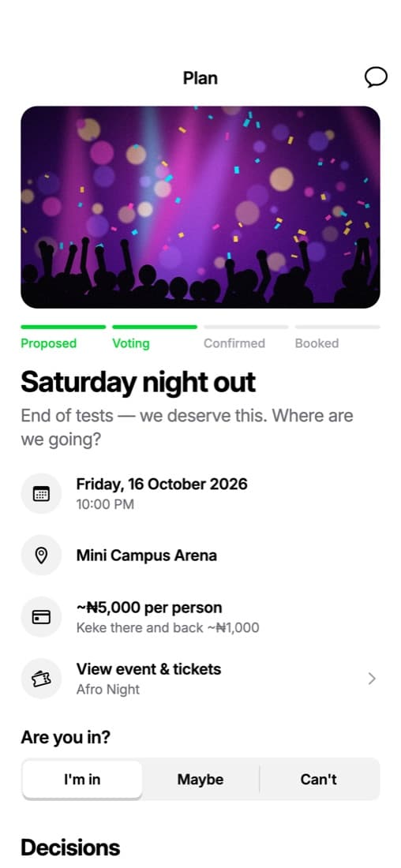Viewport: 401px width, 868px height.
Task: Click the calendar date icon
Action: (x=41, y=494)
